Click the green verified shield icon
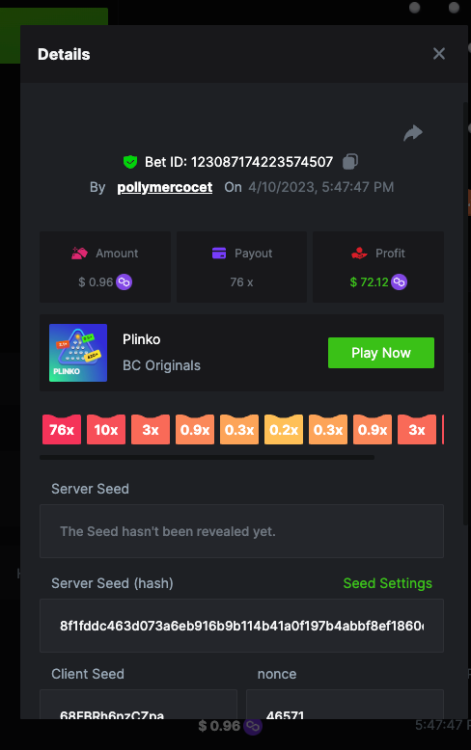Screen dimensions: 471x750 (130, 162)
